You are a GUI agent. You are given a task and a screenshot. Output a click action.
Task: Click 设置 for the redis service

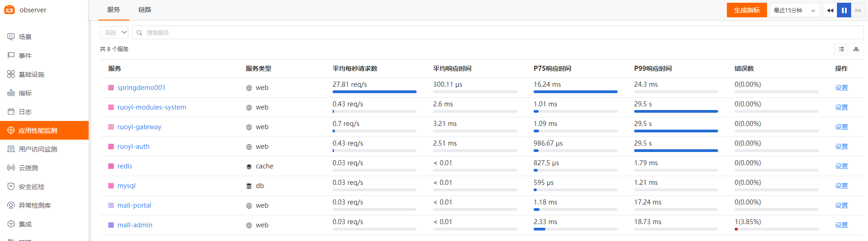[841, 166]
